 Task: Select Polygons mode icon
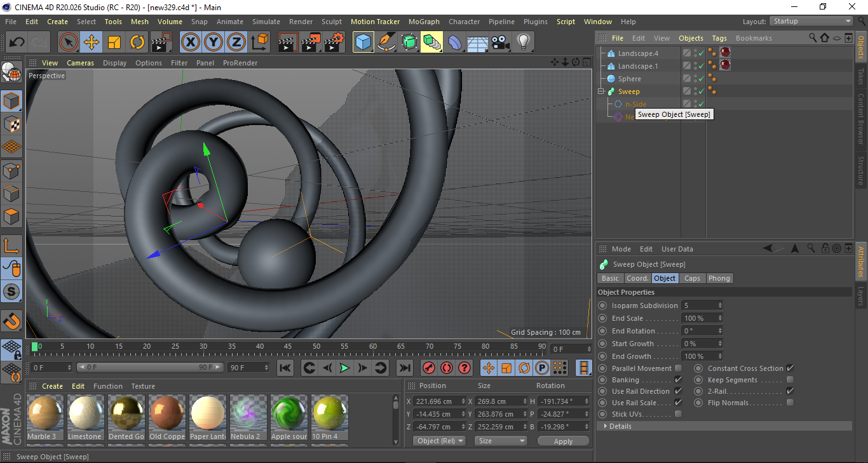(11, 217)
